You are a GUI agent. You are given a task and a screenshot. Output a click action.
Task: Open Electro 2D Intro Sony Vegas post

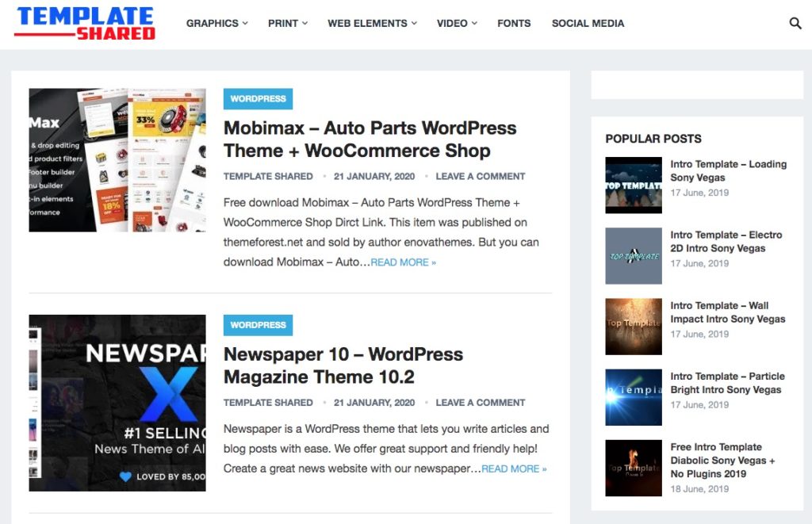pos(726,242)
